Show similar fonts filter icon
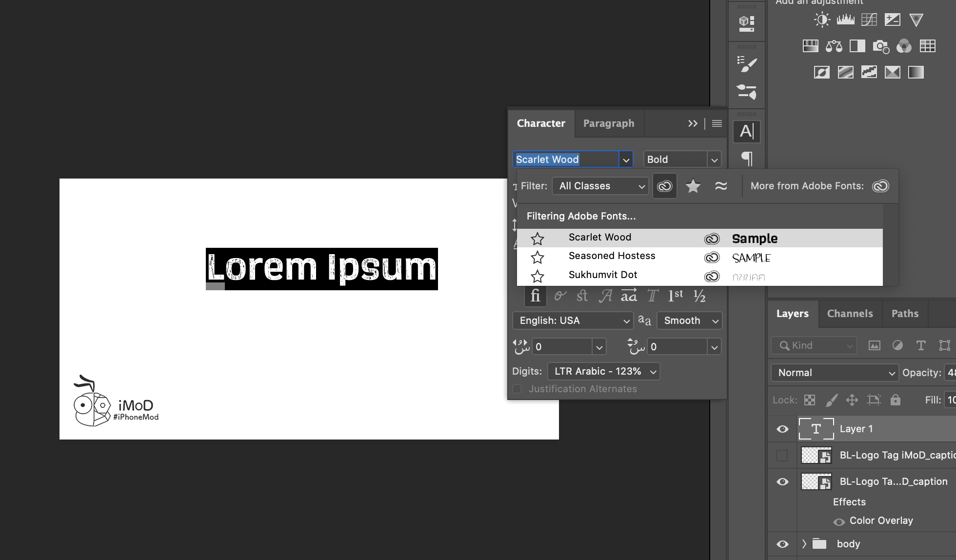Image resolution: width=956 pixels, height=560 pixels. pos(721,186)
